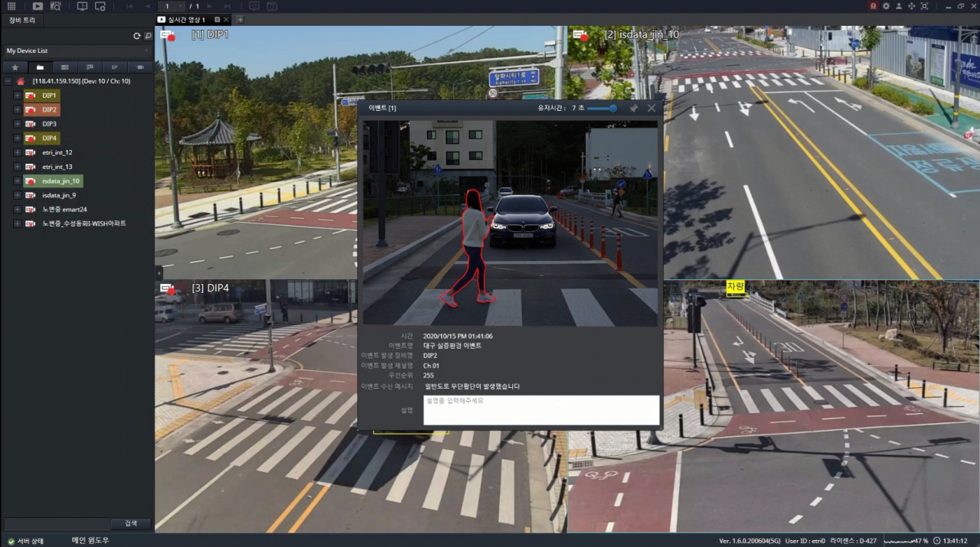
Task: Open the alarm bell icon at top right
Action: tap(873, 6)
